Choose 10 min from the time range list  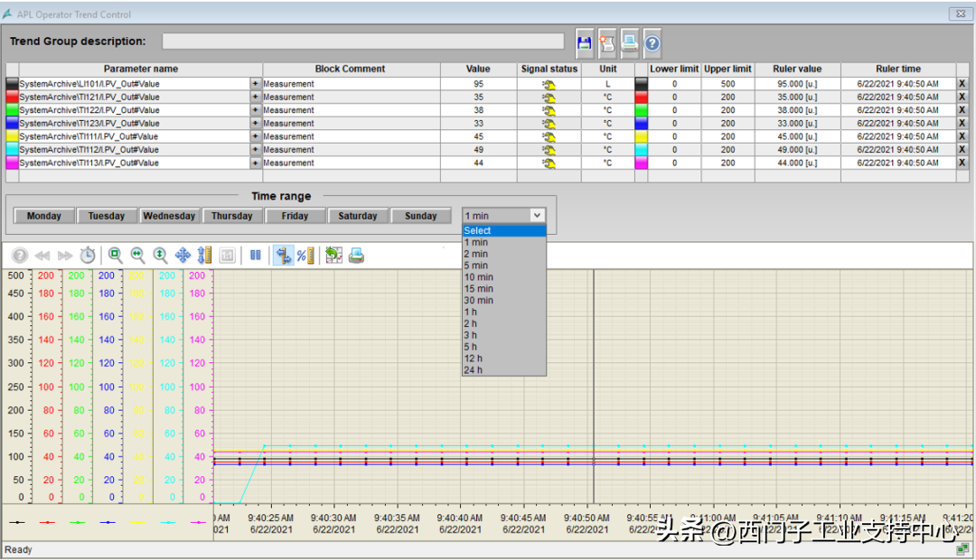[x=479, y=277]
